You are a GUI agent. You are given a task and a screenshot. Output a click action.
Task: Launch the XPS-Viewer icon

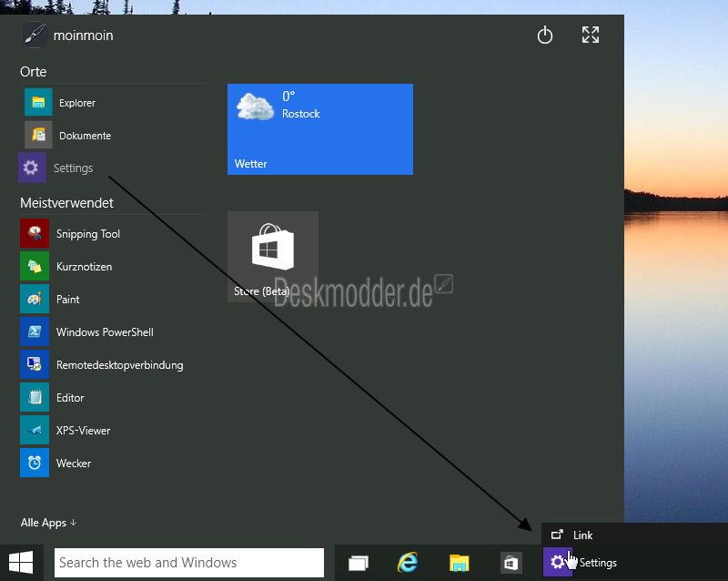[x=35, y=430]
